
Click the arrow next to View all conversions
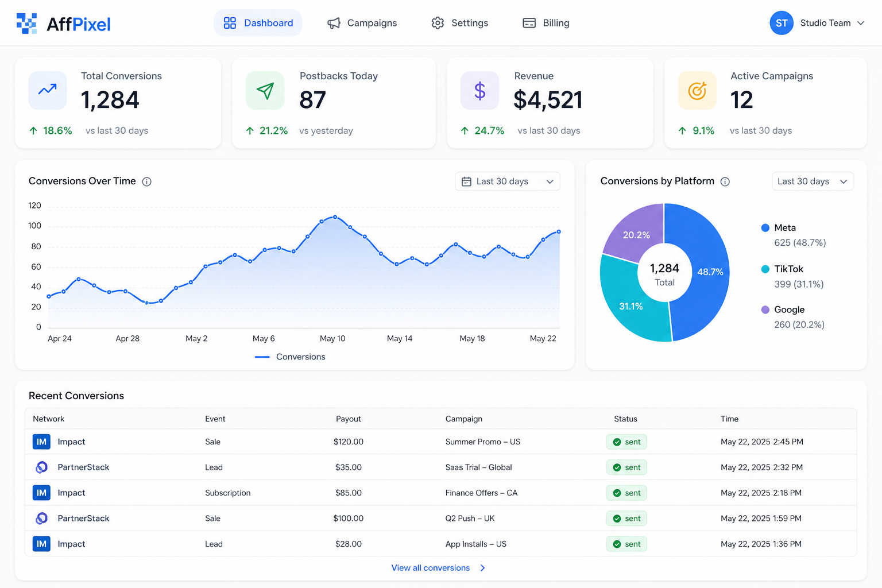tap(482, 568)
